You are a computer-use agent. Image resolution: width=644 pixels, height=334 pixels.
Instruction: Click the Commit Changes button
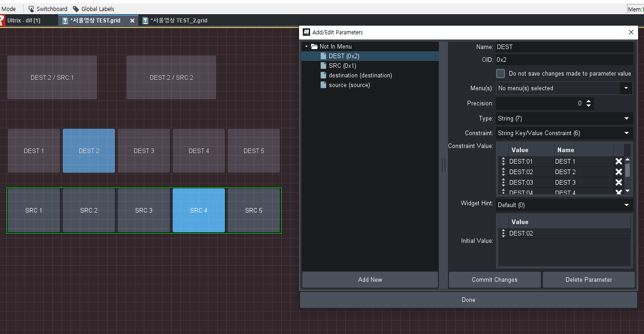[x=495, y=280]
